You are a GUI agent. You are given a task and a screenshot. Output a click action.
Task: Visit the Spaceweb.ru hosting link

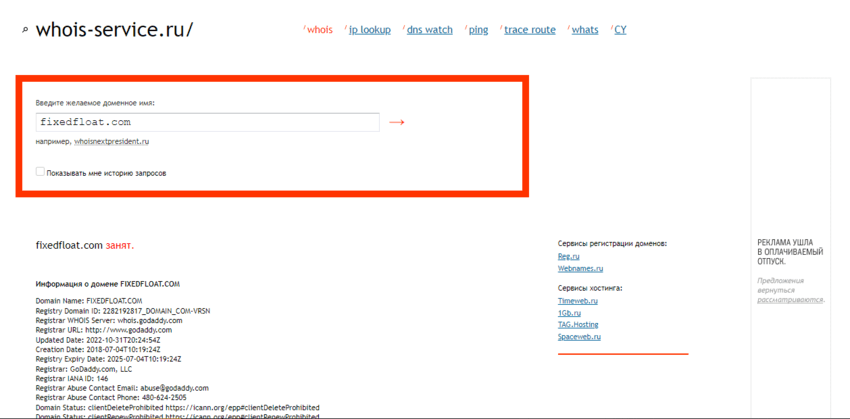point(579,337)
